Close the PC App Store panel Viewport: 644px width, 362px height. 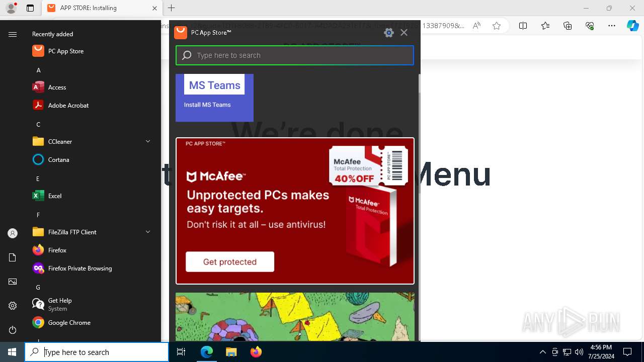tap(404, 33)
